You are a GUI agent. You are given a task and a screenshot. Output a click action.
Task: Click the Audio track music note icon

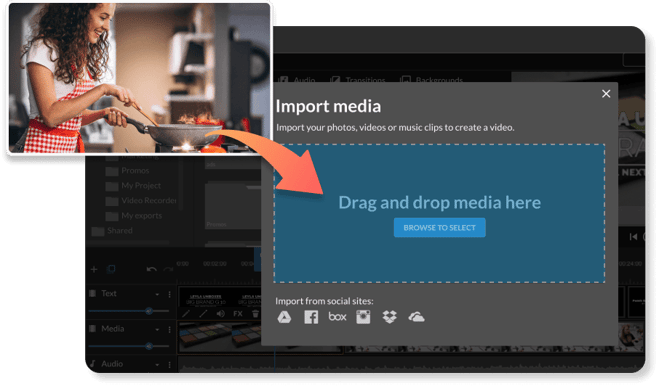(x=92, y=364)
